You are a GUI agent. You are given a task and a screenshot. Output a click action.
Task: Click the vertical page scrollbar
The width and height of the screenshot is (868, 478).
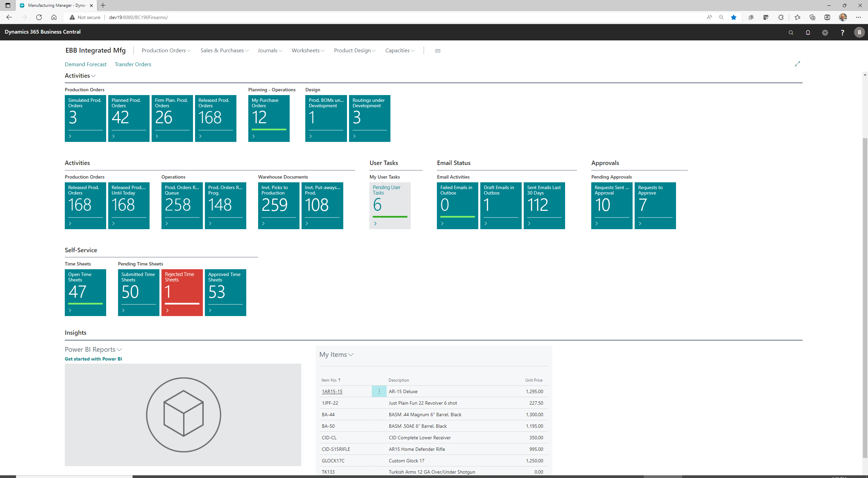click(x=865, y=299)
